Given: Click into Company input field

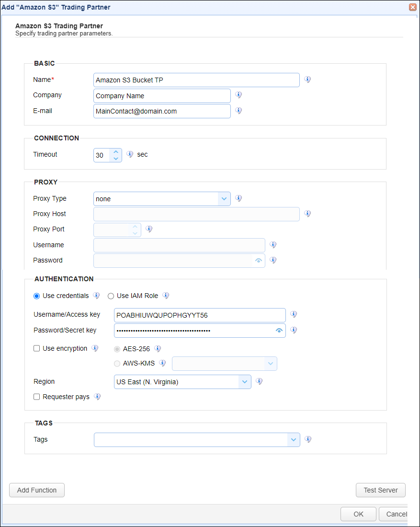Looking at the screenshot, I should point(162,96).
